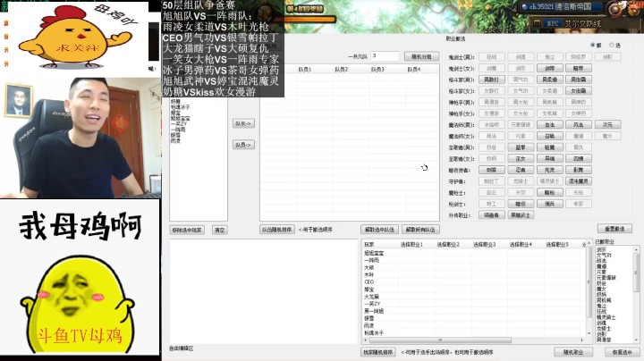Image resolution: width=644 pixels, height=361 pixels.
Task: Click the NPC label in game overlay
Action: pos(553,23)
